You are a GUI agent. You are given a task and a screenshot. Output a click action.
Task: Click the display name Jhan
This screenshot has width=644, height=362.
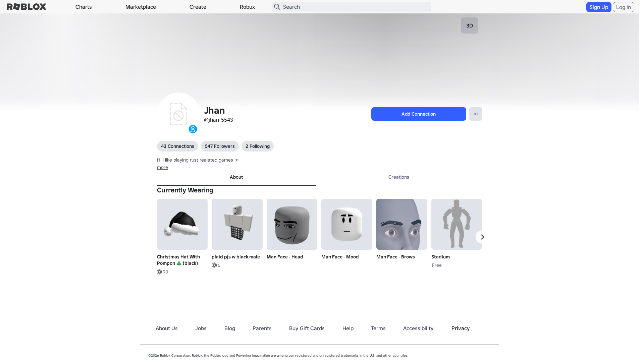click(214, 110)
